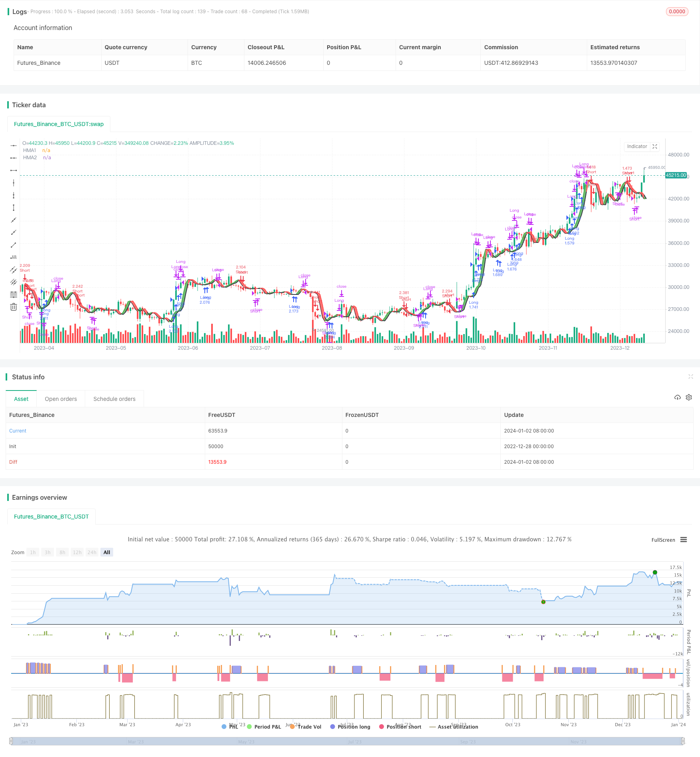Select the price channel line tool

pyautogui.click(x=14, y=270)
